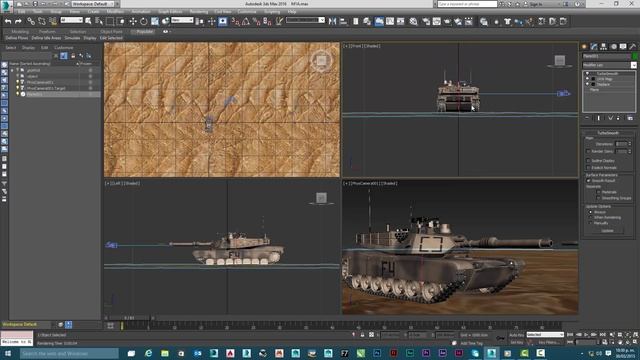Click Define Flows in Populate ribbon
640x360 pixels.
click(17, 38)
